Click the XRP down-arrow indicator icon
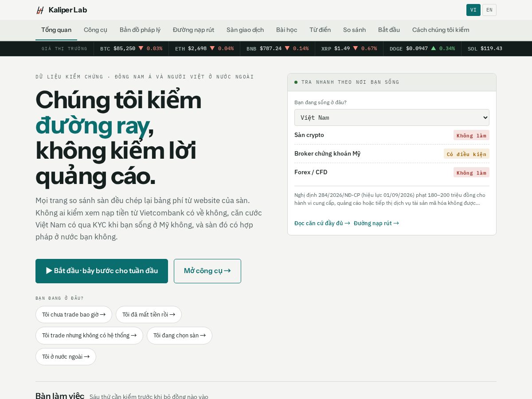532x399 pixels. 356,48
